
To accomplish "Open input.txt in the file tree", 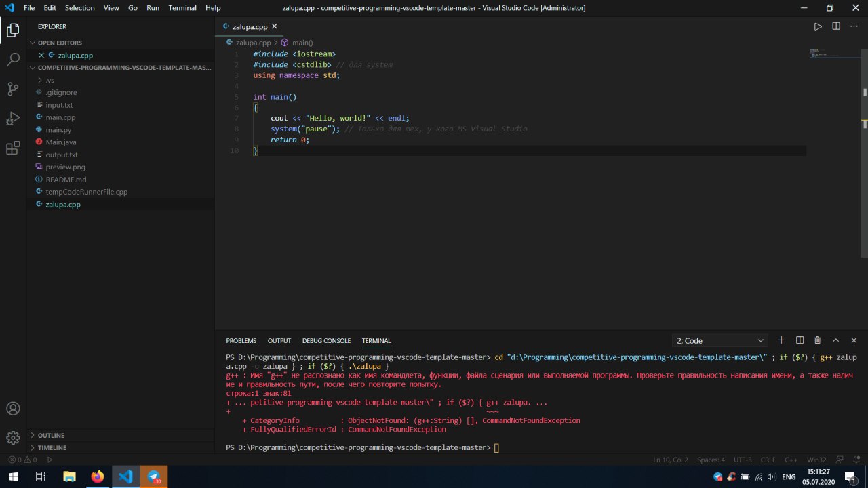I will [x=121, y=105].
